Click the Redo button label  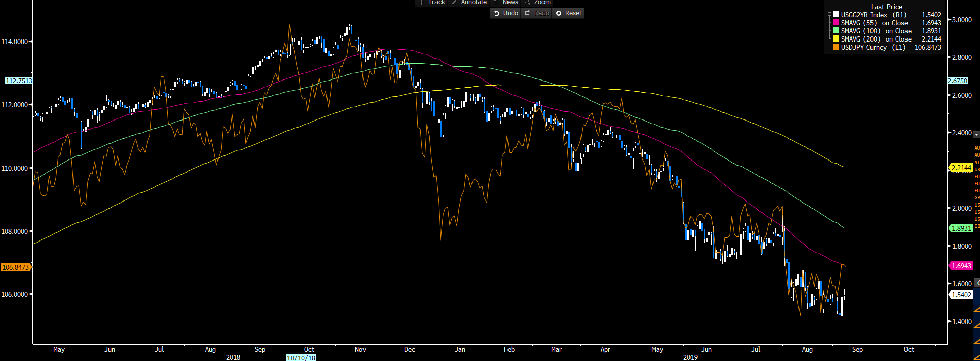[541, 13]
